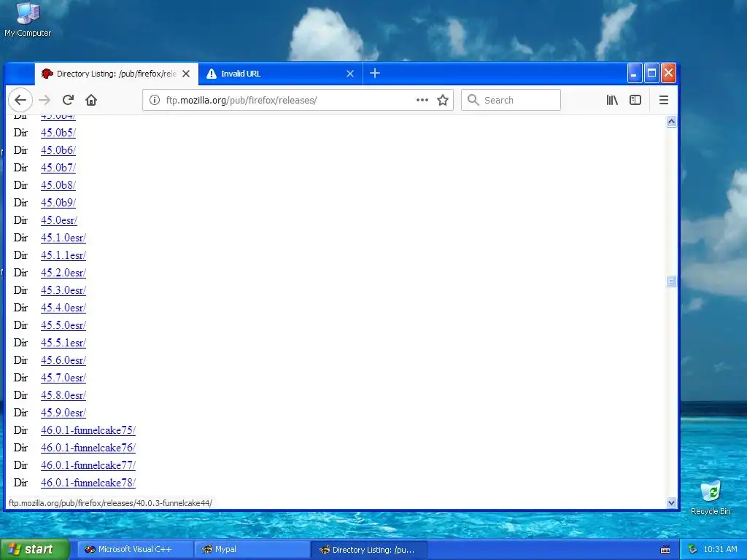The image size is (747, 560).
Task: Navigate to 45.7.0esr/ folder
Action: [63, 378]
